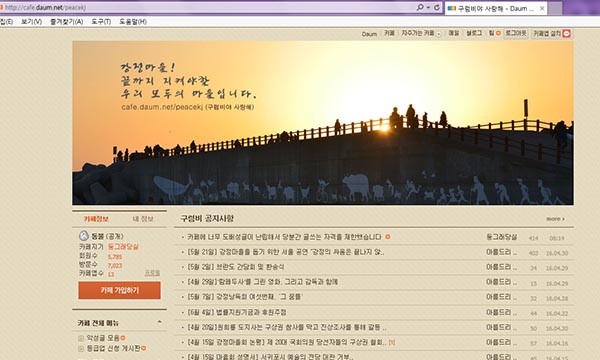Open the 블로그 link
The width and height of the screenshot is (600, 360).
point(474,33)
